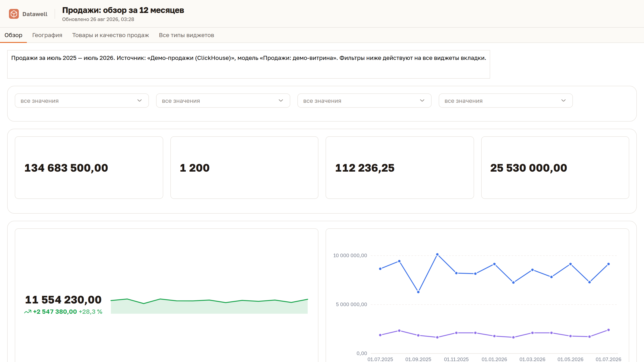Click the Datawell cube logo icon
This screenshot has width=644, height=362.
[x=14, y=14]
